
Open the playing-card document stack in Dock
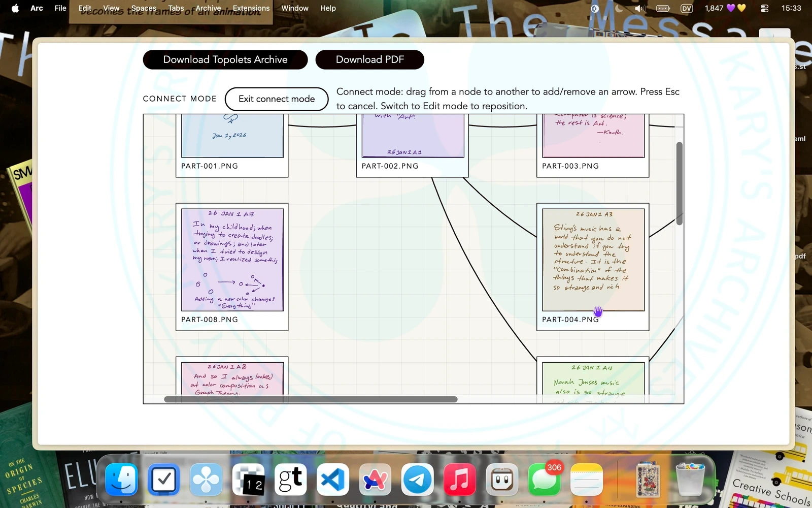click(648, 480)
